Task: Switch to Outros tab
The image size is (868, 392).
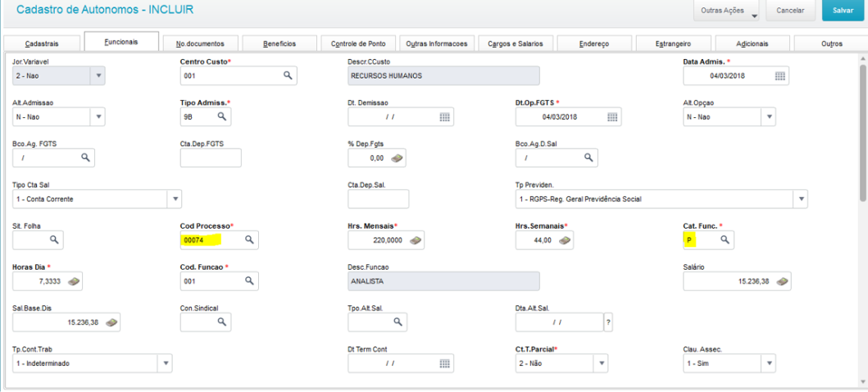Action: pos(831,43)
